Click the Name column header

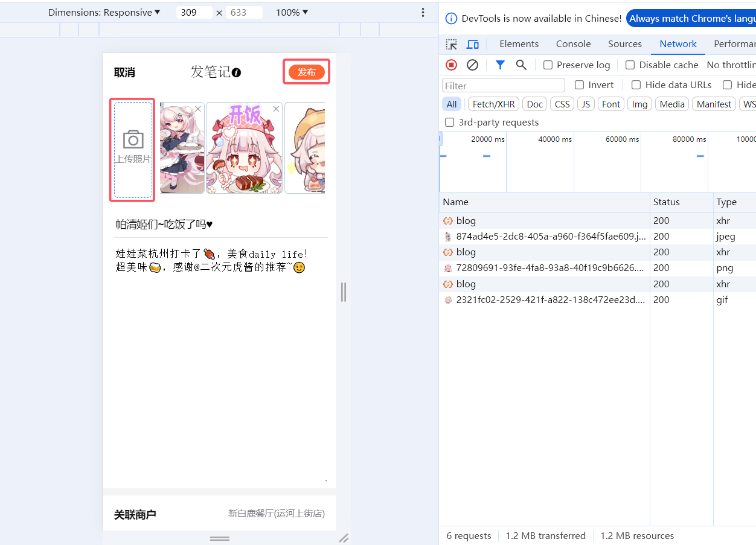[x=545, y=202]
